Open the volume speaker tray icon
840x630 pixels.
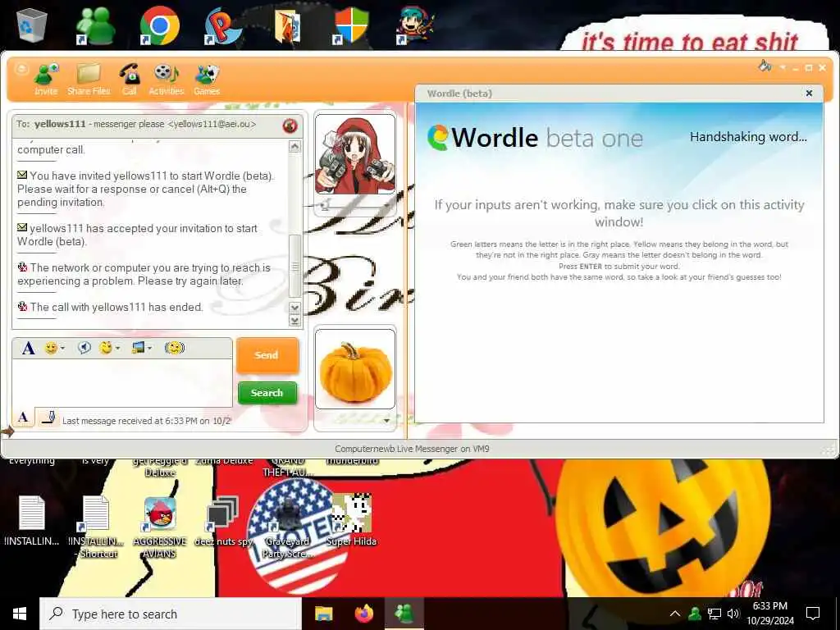point(733,614)
